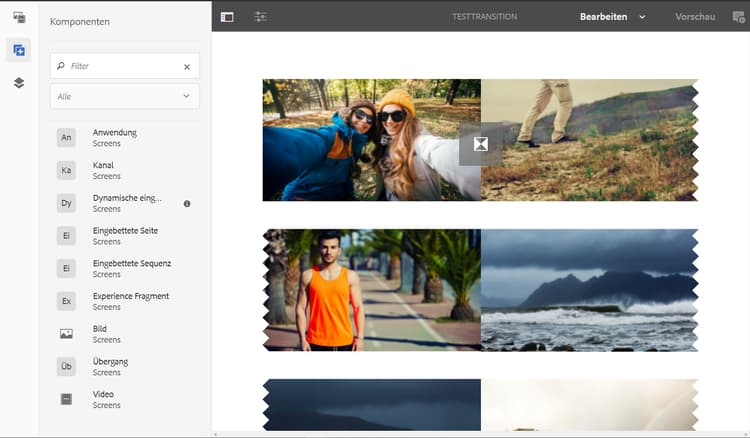Open the Alle component group dropdown

[x=125, y=96]
